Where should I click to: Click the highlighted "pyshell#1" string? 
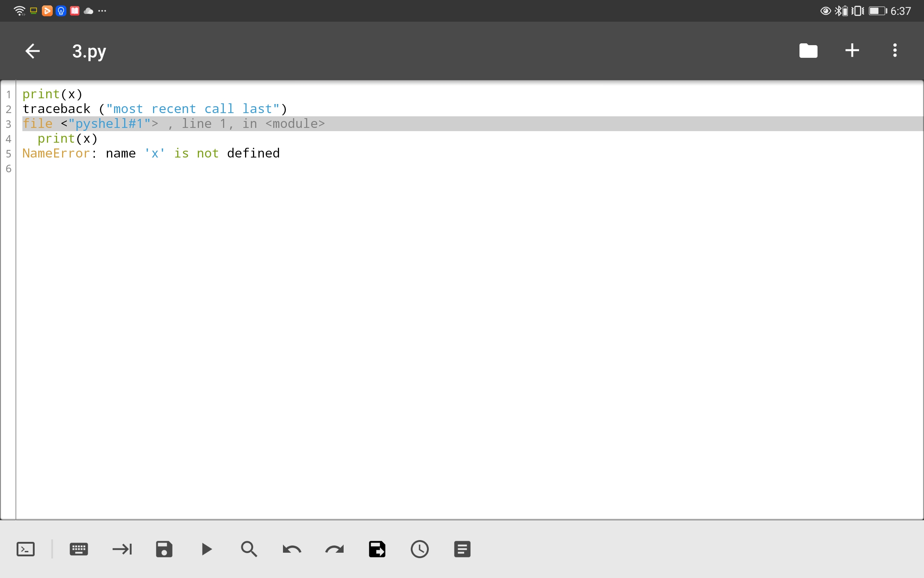[109, 124]
